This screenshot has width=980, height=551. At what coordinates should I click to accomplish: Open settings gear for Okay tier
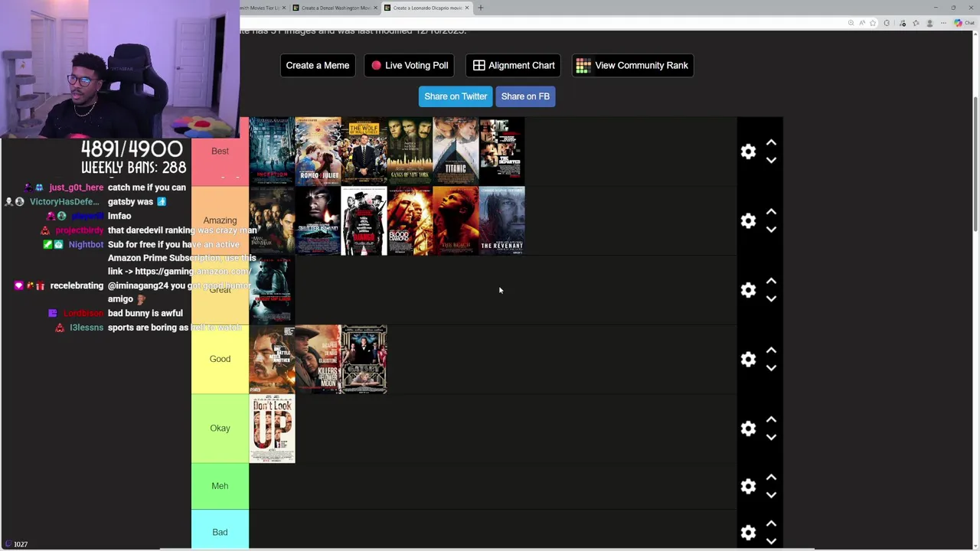748,429
